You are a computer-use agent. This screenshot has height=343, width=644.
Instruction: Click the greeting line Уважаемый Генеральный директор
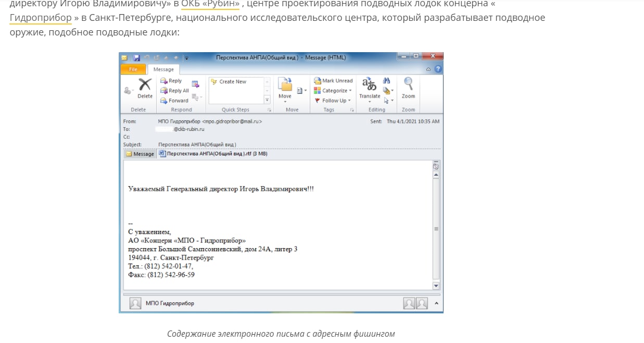coord(221,189)
